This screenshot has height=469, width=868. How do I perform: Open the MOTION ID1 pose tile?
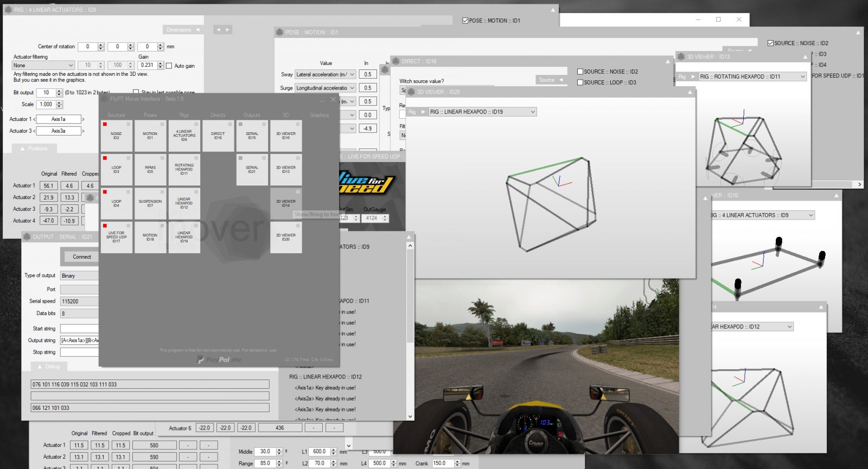(150, 136)
